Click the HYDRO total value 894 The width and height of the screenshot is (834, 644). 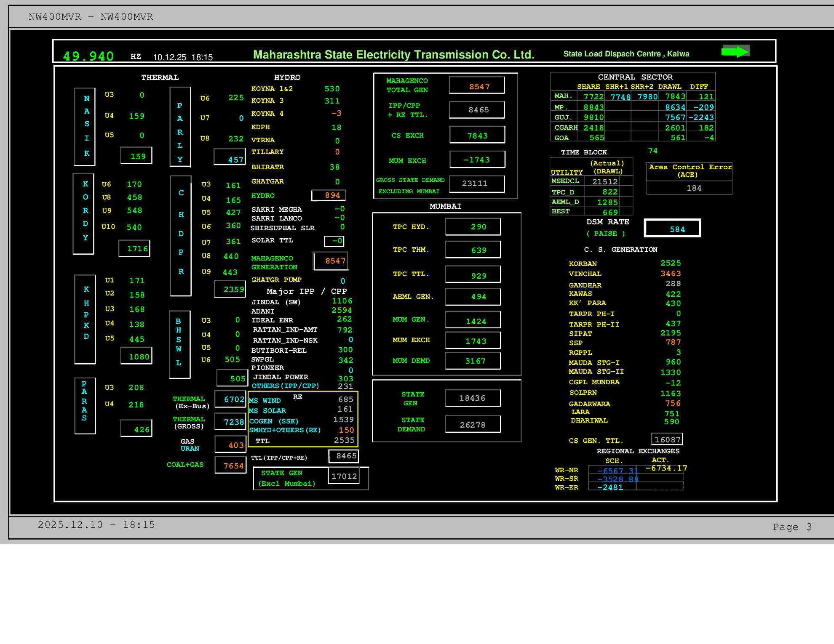[x=329, y=195]
